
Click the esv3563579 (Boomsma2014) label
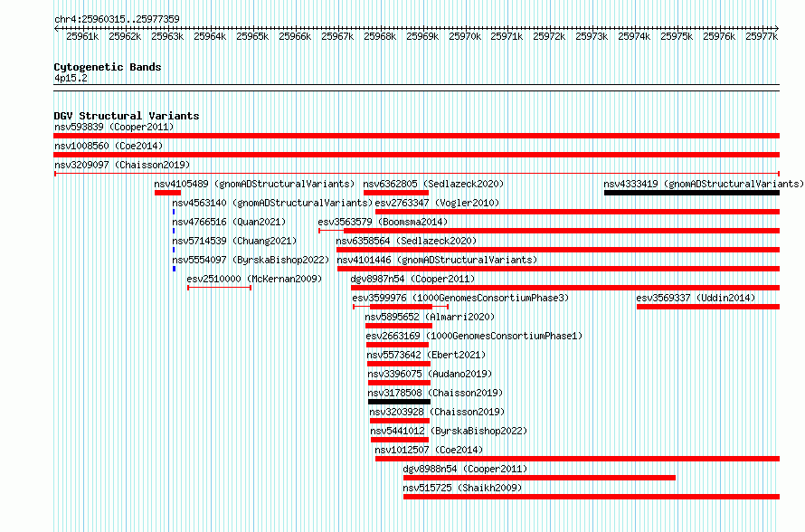(x=383, y=222)
